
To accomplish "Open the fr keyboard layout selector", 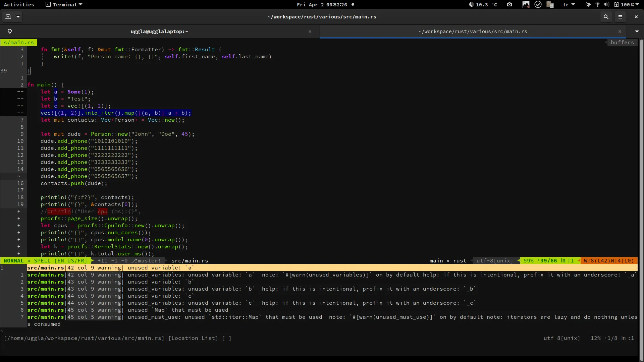I will pyautogui.click(x=569, y=4).
